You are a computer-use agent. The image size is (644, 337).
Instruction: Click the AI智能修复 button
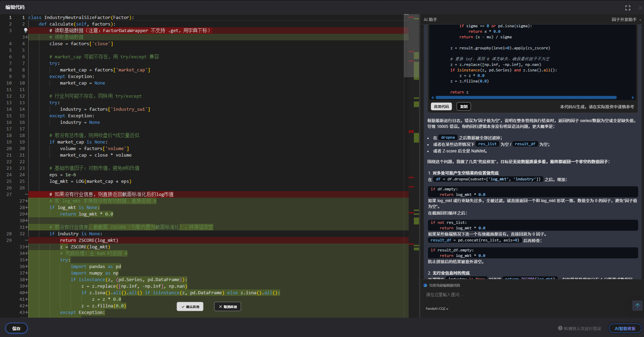coord(625,328)
